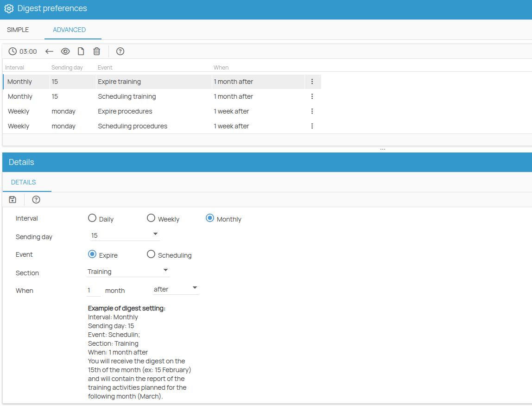The width and height of the screenshot is (532, 406).
Task: Select the Weekly interval radio button
Action: coord(151,217)
